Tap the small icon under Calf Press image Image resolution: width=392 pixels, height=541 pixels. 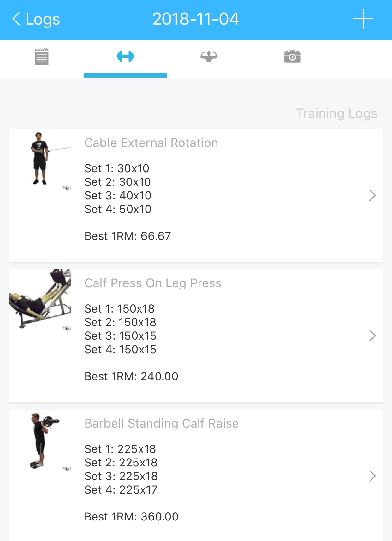click(67, 328)
